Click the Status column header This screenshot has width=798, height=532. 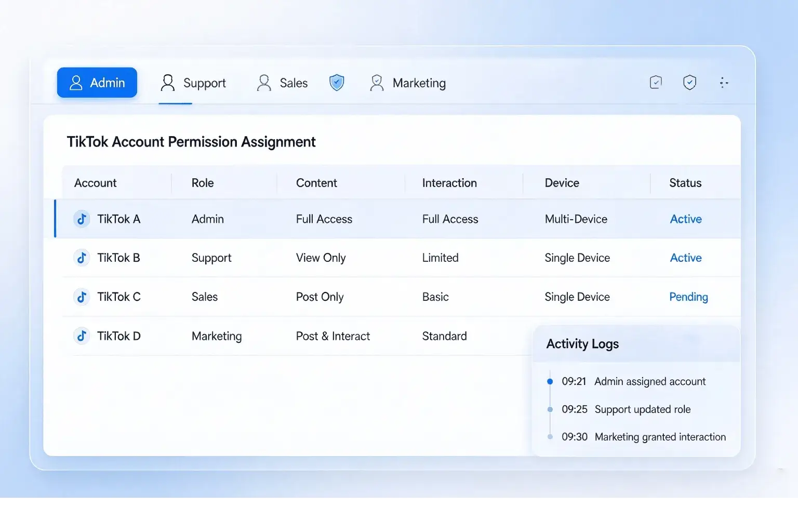pyautogui.click(x=685, y=183)
